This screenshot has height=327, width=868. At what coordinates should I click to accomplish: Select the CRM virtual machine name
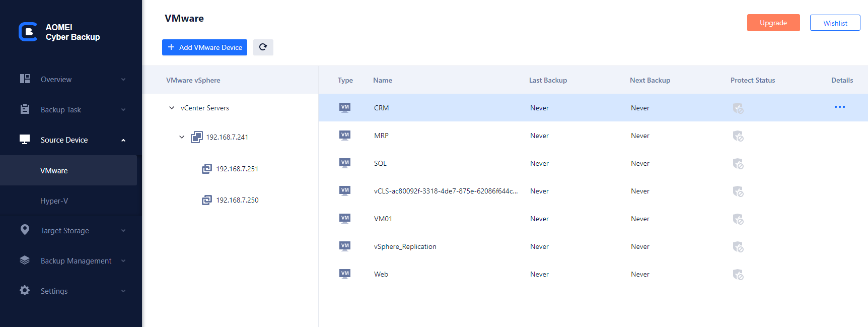[381, 108]
